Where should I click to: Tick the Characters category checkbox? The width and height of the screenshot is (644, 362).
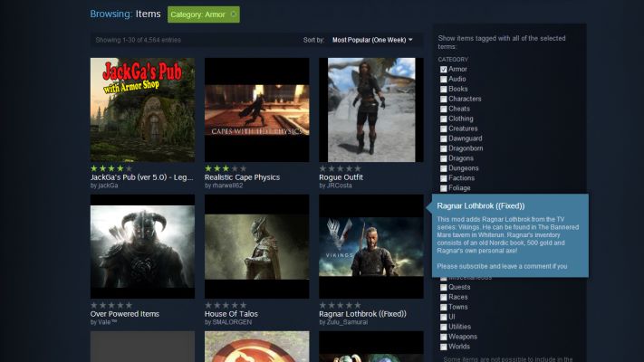[x=443, y=99]
